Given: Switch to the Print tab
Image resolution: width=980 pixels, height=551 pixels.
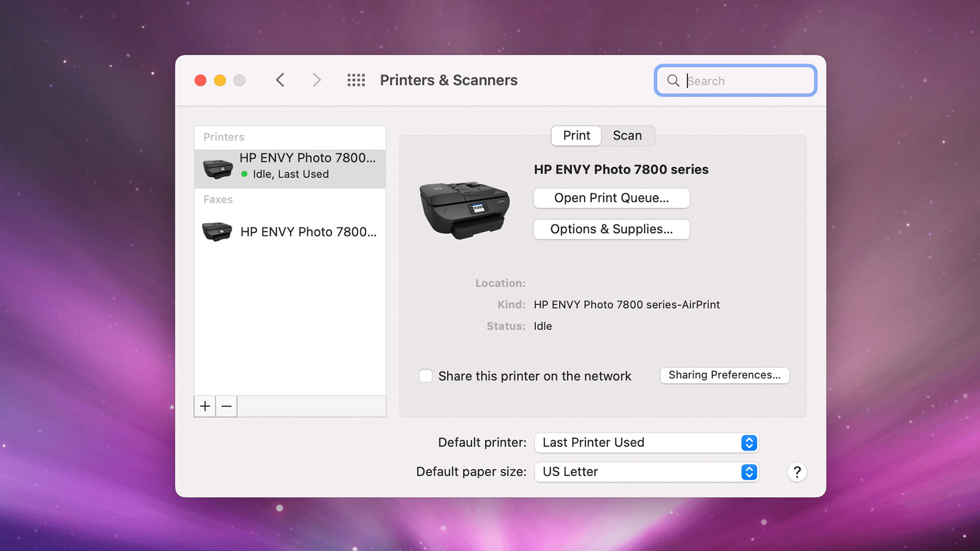Looking at the screenshot, I should pyautogui.click(x=576, y=136).
